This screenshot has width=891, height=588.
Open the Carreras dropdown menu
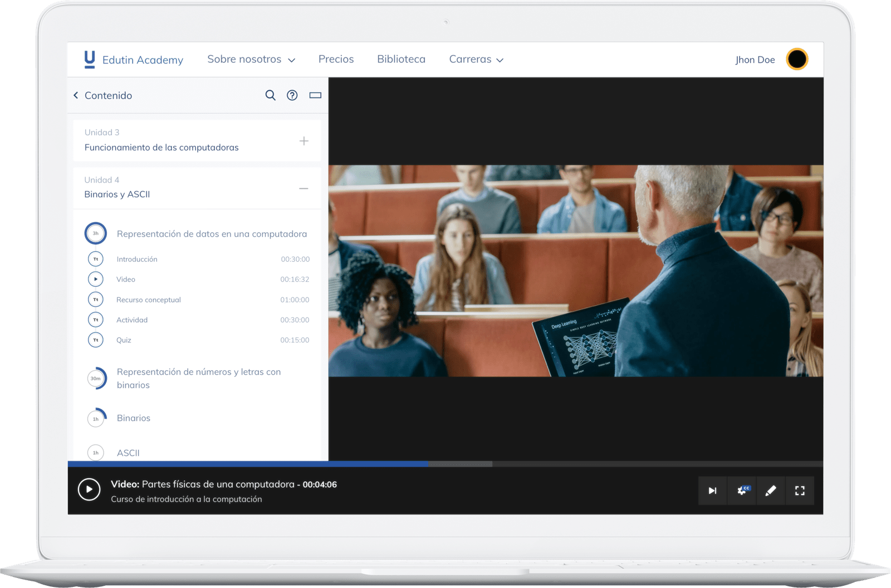coord(476,59)
